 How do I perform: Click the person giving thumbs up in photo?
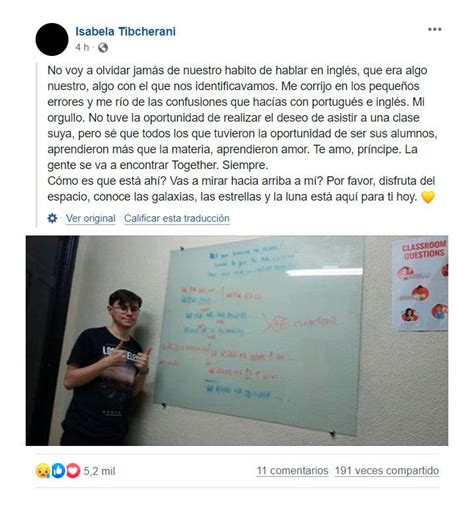point(107,367)
